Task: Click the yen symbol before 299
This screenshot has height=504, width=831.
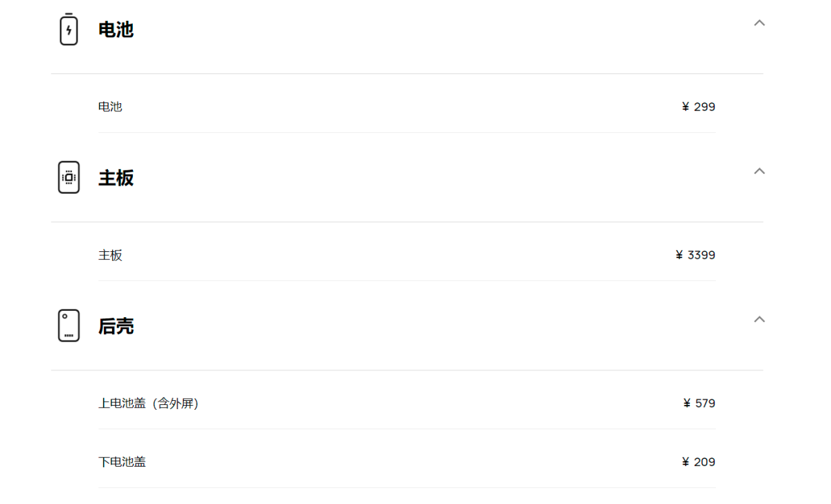Action: (686, 107)
